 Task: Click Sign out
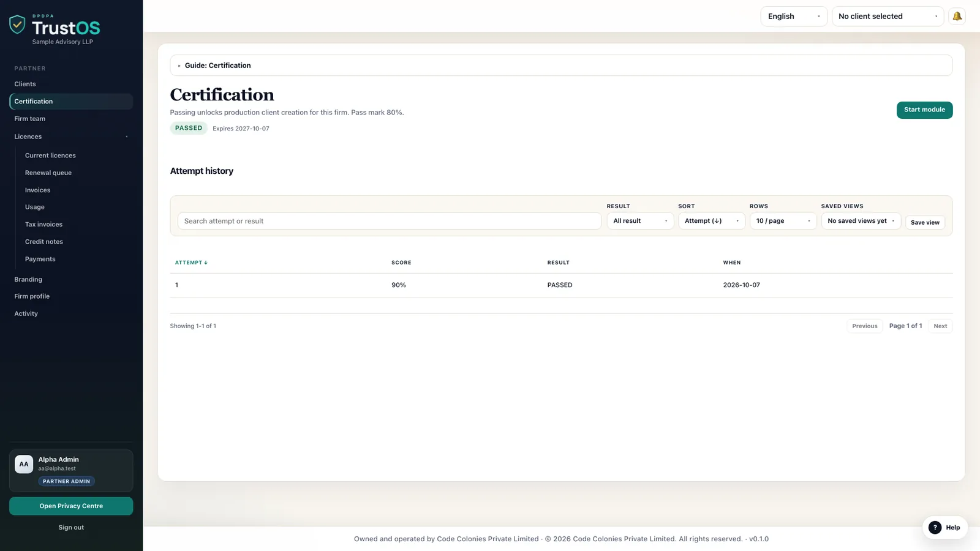71,527
